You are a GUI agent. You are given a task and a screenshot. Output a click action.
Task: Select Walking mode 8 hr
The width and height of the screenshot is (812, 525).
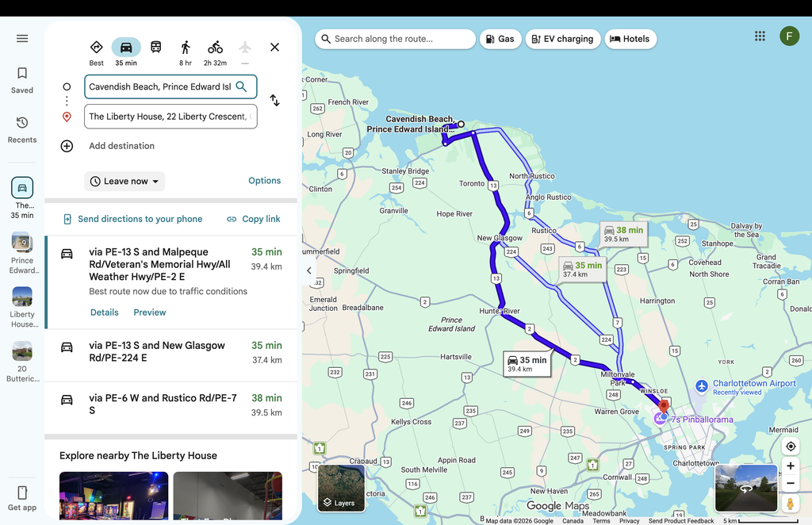(x=186, y=52)
